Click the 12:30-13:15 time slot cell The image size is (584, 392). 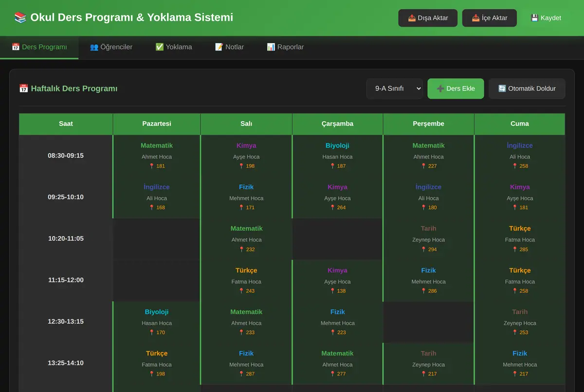(x=66, y=321)
